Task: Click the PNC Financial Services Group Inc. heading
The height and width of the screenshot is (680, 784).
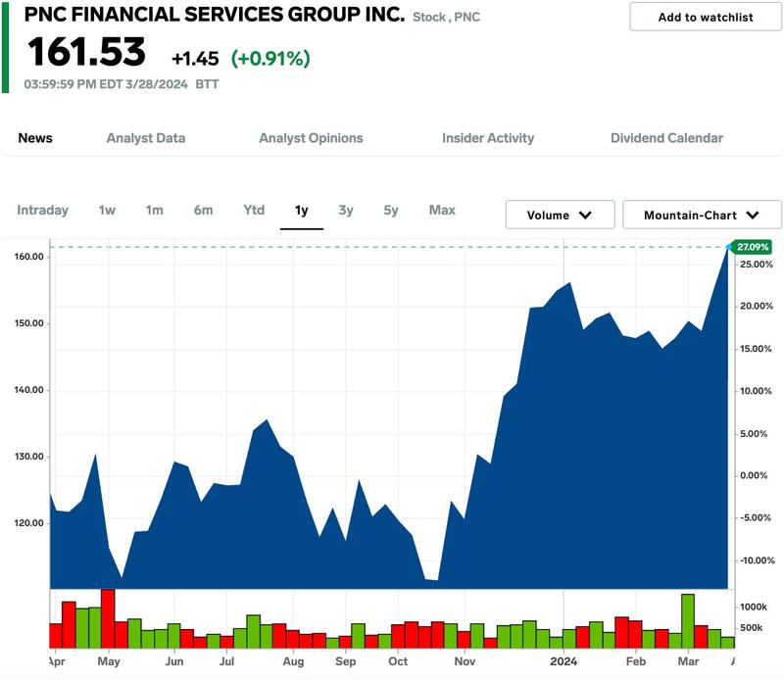Action: point(215,15)
